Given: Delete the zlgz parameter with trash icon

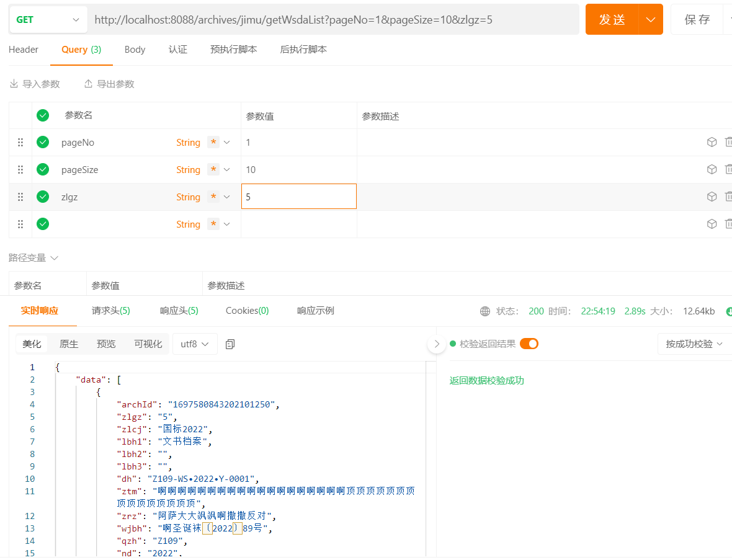Looking at the screenshot, I should [x=728, y=197].
